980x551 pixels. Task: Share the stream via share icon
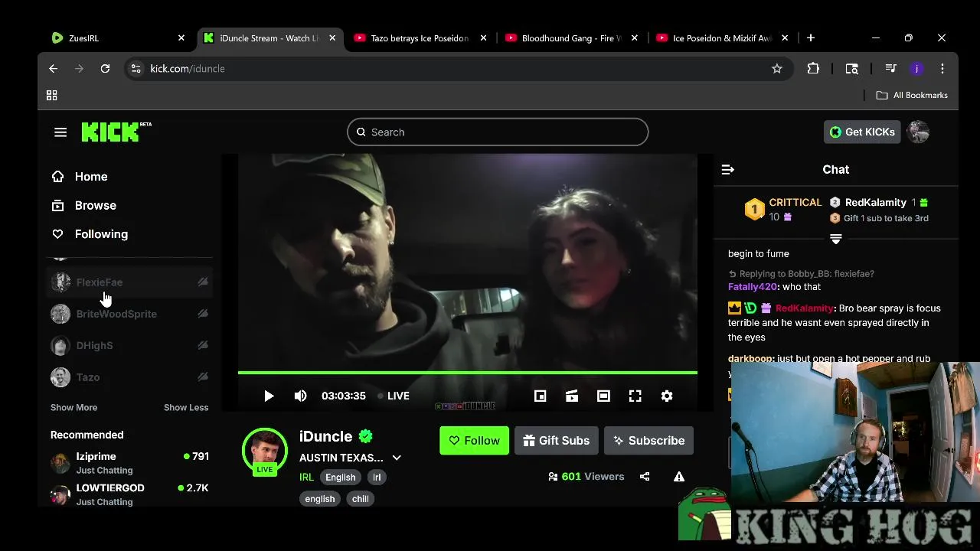coord(645,477)
